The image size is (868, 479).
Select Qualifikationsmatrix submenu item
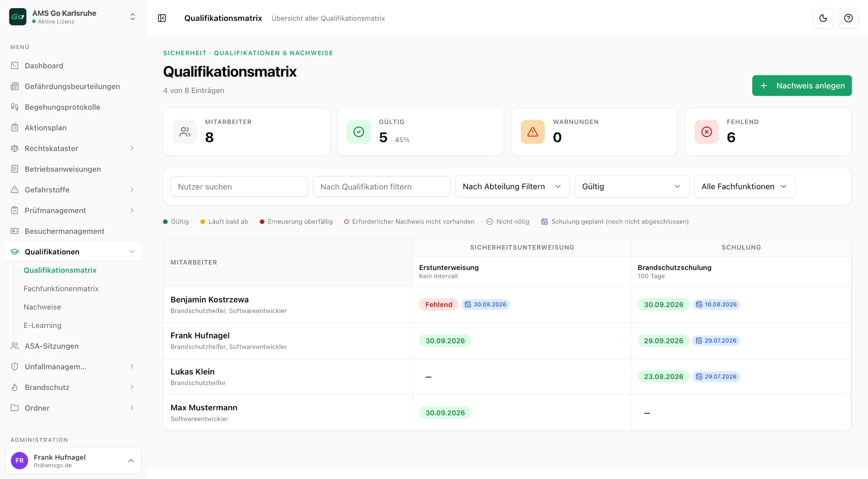(x=60, y=270)
